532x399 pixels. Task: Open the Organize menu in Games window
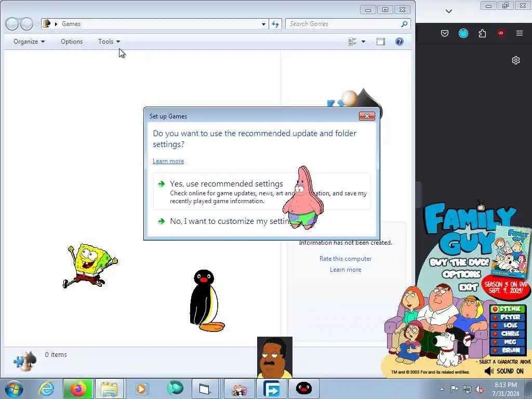29,42
